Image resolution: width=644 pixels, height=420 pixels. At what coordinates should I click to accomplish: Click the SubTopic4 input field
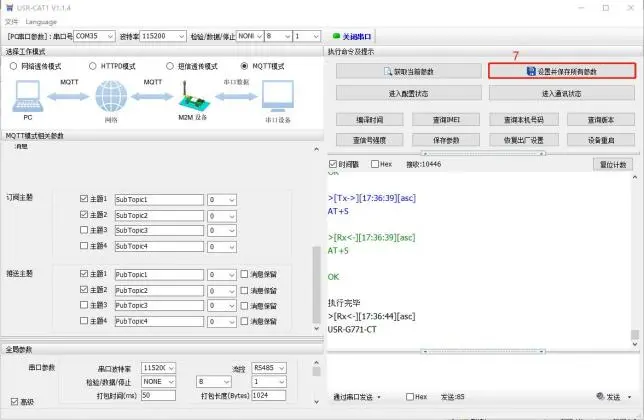[159, 246]
